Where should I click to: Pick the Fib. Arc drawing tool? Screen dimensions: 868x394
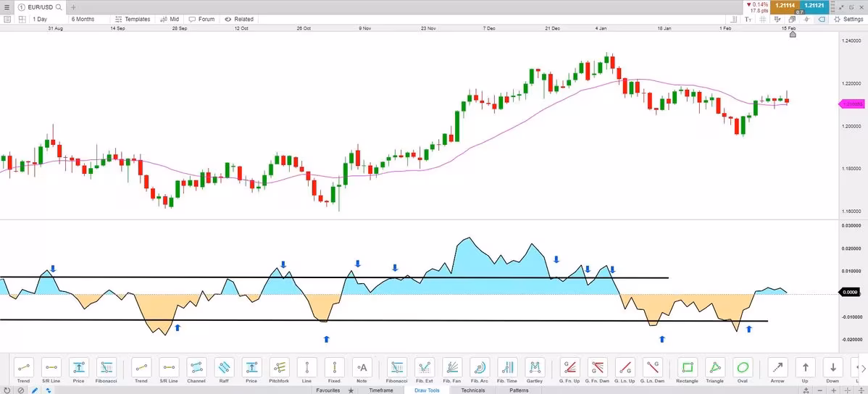[479, 368]
